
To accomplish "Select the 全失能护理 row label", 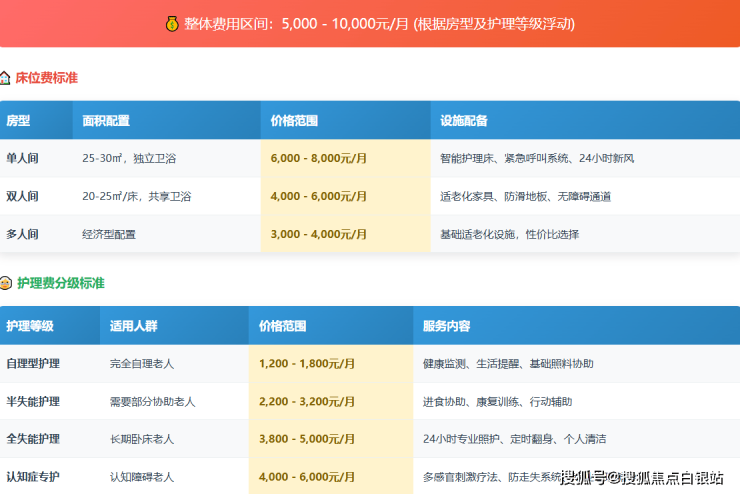I will coord(33,439).
